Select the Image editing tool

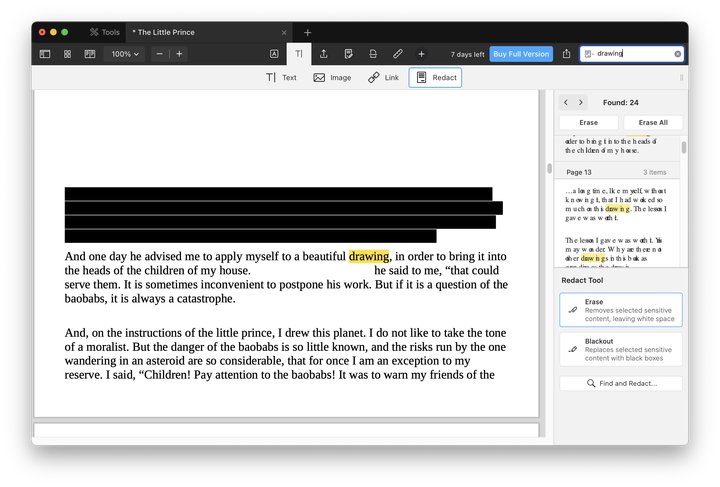point(332,78)
